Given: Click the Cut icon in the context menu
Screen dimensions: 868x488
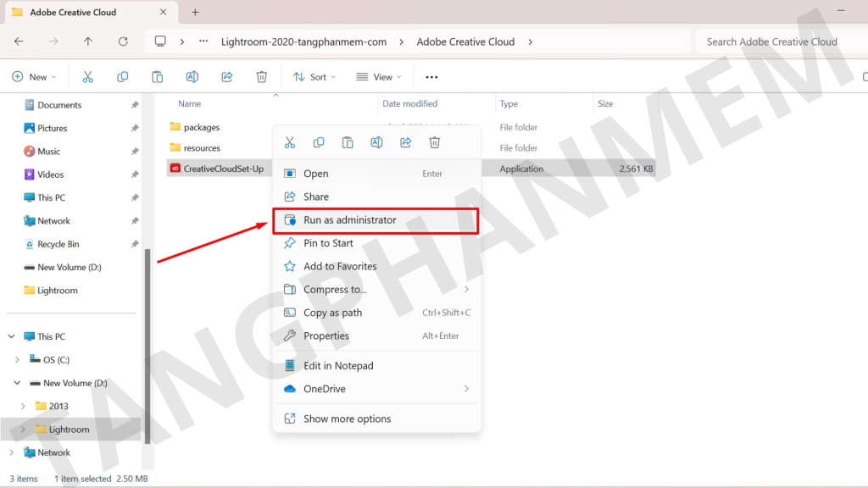Looking at the screenshot, I should [290, 142].
